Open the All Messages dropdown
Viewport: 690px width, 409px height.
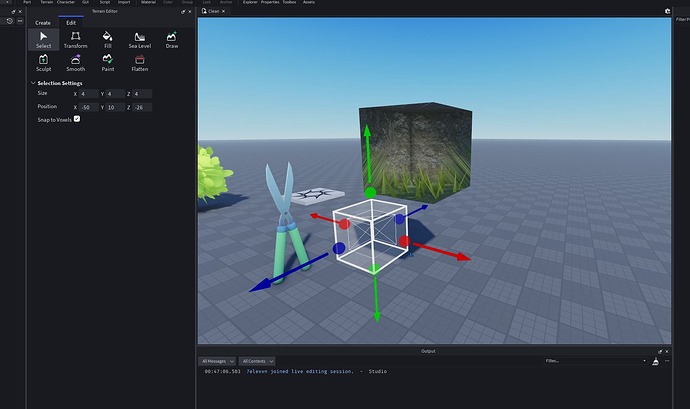coord(217,361)
